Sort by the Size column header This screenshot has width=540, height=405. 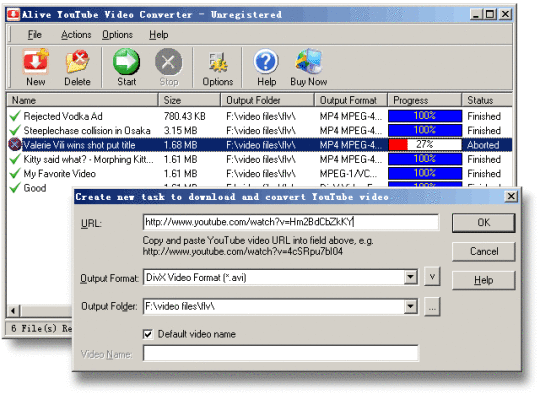189,100
